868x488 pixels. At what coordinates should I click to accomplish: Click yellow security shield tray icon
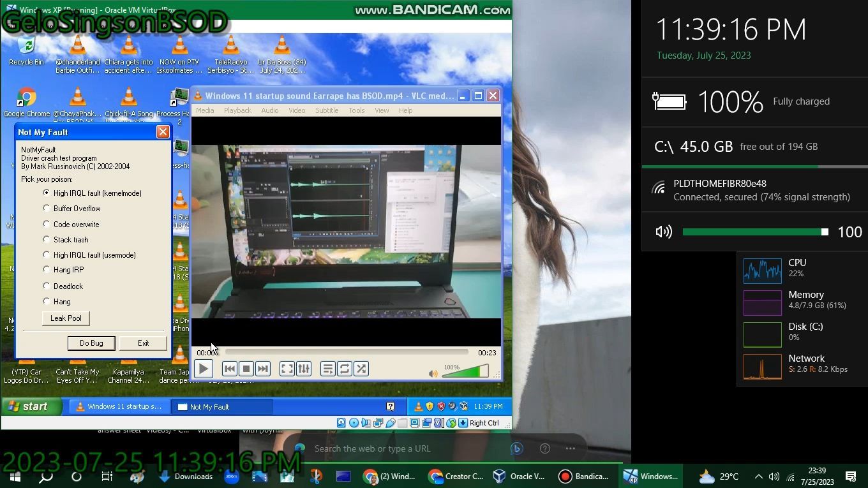[x=430, y=406]
